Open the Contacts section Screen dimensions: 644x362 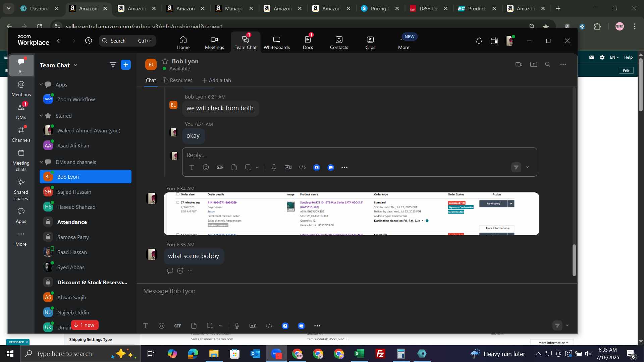339,43
